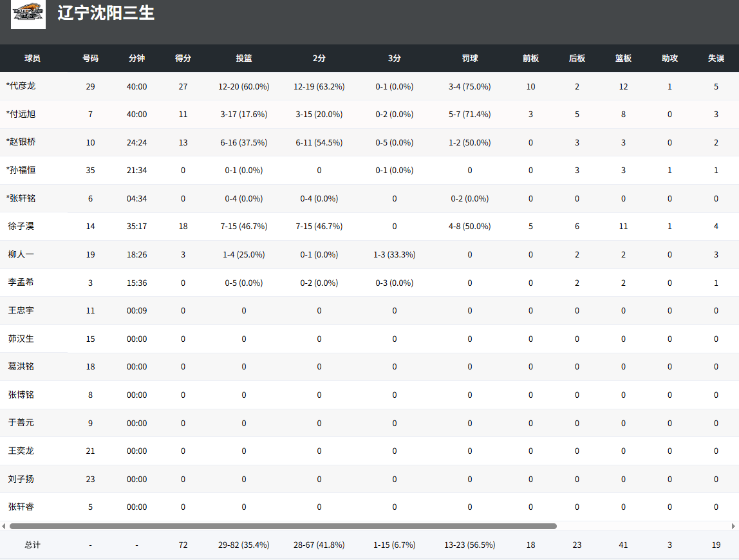Click the 球员 column header
The image size is (739, 560).
(33, 58)
